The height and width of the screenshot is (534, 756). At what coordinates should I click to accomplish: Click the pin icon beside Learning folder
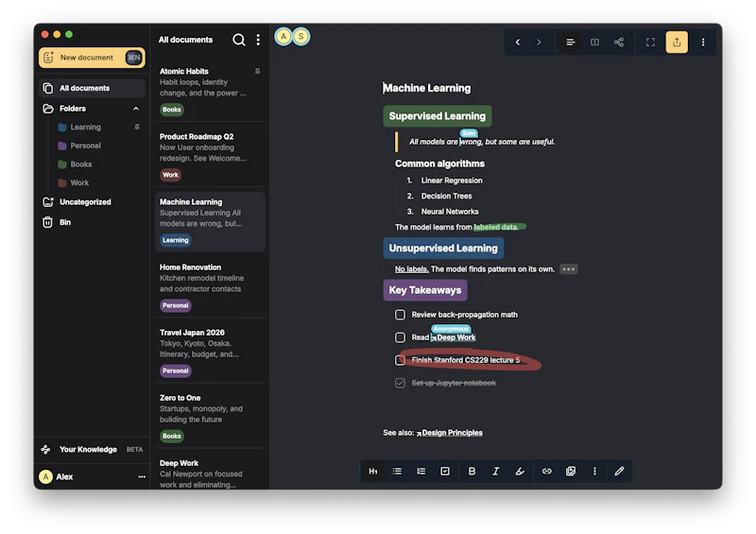(x=137, y=127)
